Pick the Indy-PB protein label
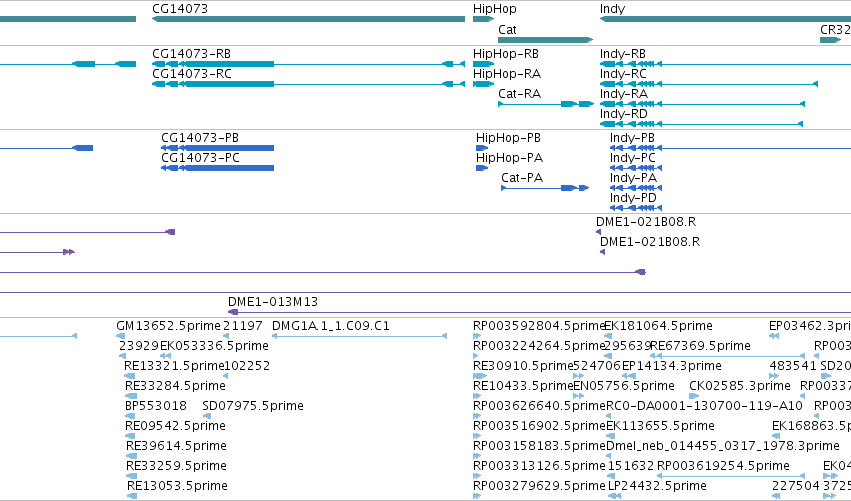The width and height of the screenshot is (851, 501). (632, 138)
